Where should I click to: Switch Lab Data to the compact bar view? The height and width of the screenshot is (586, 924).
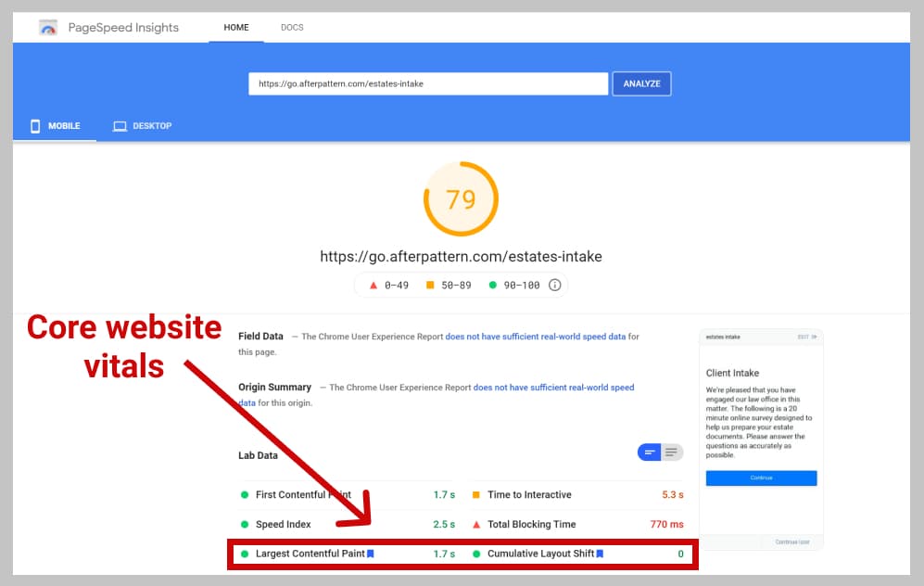click(x=650, y=452)
